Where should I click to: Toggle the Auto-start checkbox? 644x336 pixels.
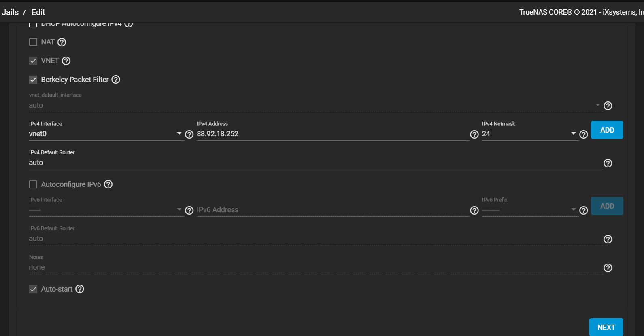pyautogui.click(x=33, y=289)
